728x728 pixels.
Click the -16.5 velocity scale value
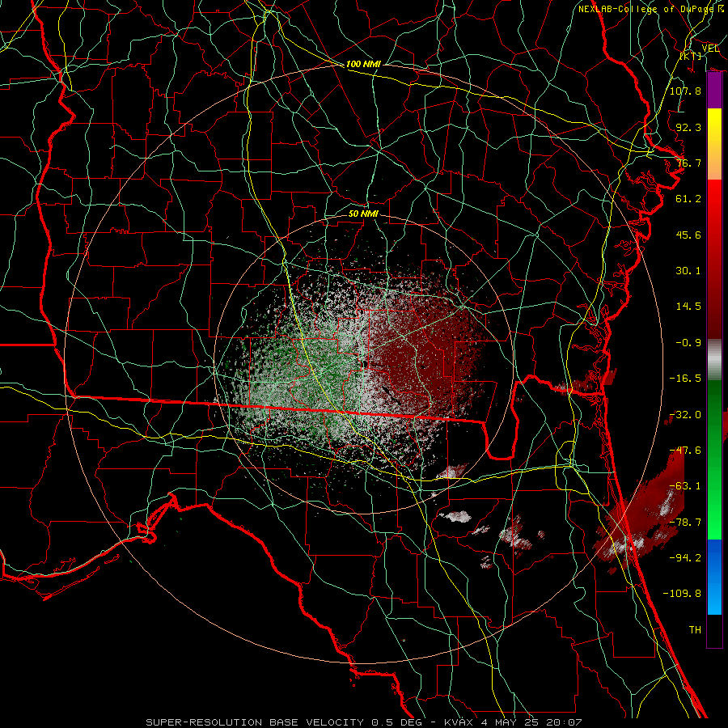click(x=685, y=379)
